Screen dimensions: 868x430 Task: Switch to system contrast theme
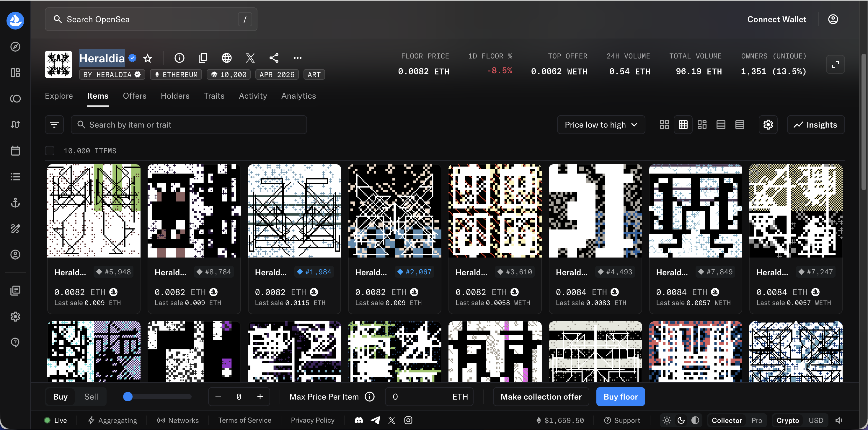point(695,420)
